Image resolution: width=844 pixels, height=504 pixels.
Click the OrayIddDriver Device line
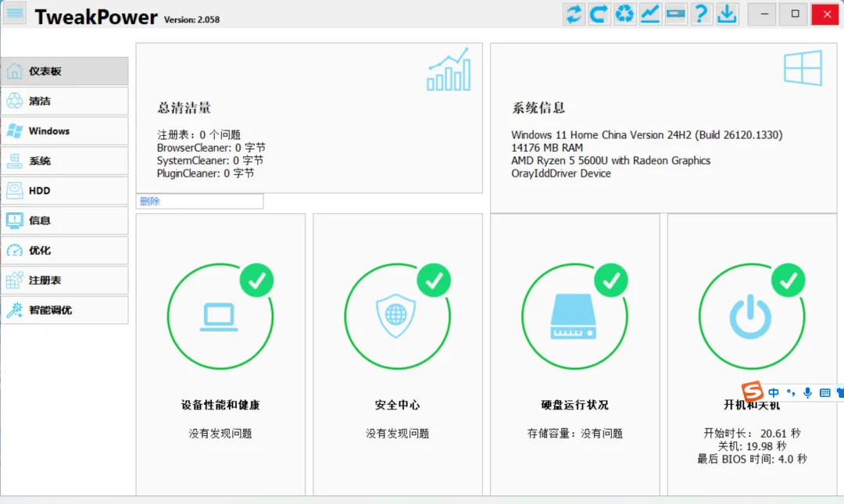pos(561,173)
